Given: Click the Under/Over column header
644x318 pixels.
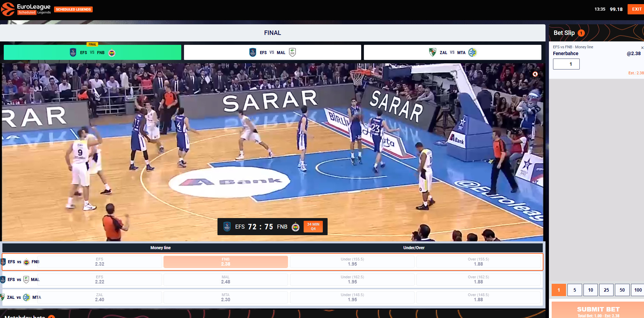Looking at the screenshot, I should tap(414, 248).
